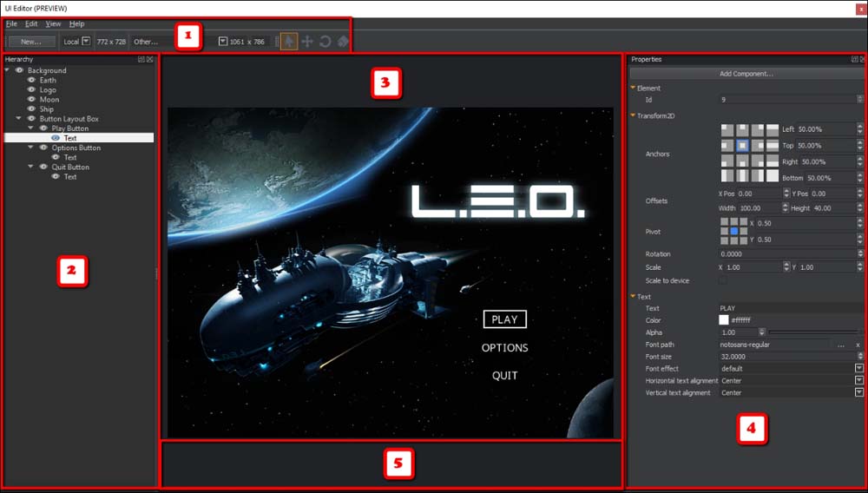Choose the bottom-center anchor preset

click(x=742, y=161)
